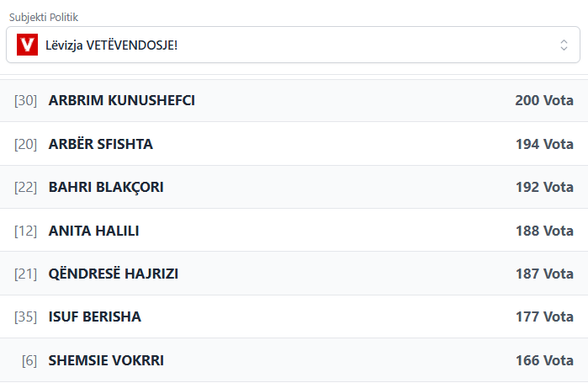Select candidate ARBRIM KUNUSHEFCI
588x383 pixels.
click(x=122, y=100)
